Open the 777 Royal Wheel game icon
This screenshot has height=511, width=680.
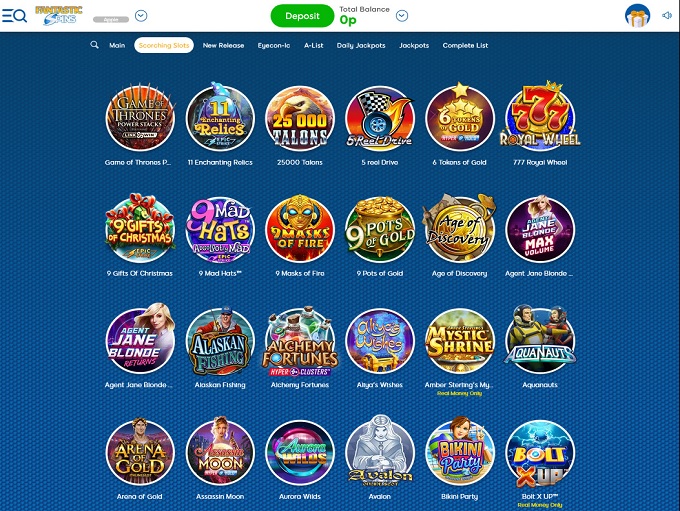tap(540, 116)
